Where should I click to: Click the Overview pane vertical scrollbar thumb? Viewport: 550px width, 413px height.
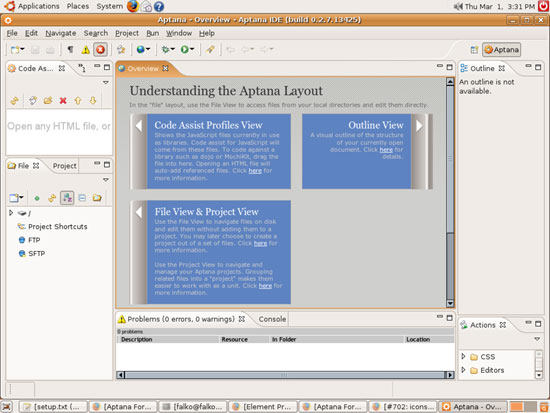point(450,159)
